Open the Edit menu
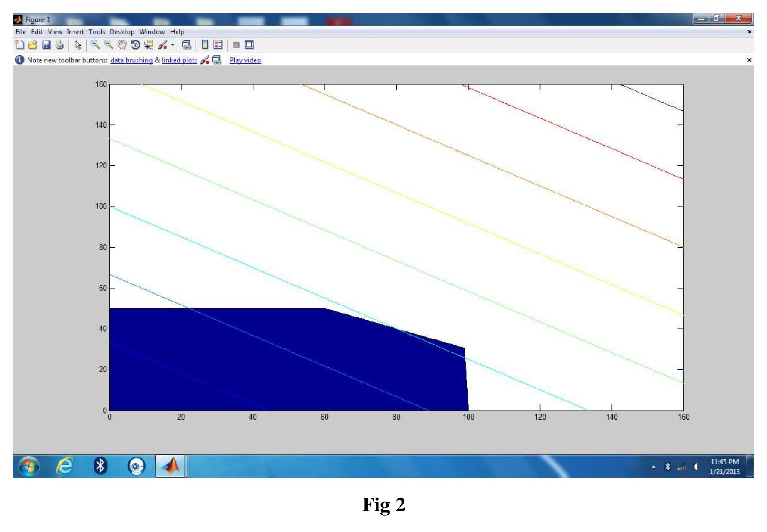Image resolution: width=767 pixels, height=532 pixels. point(37,32)
